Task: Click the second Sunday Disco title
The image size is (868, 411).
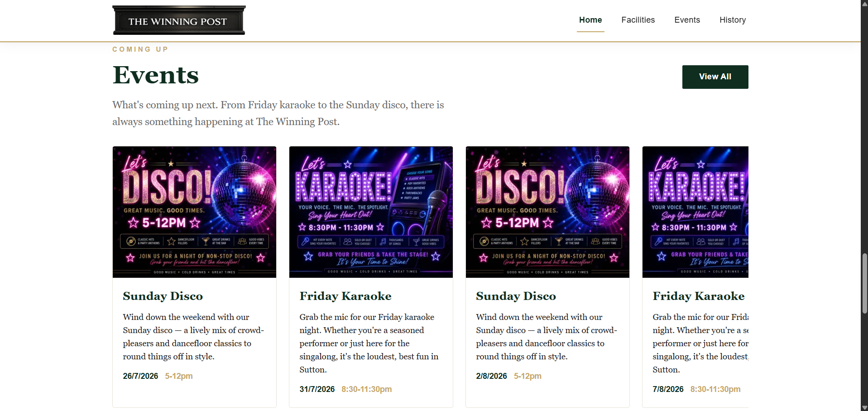Action: point(516,296)
